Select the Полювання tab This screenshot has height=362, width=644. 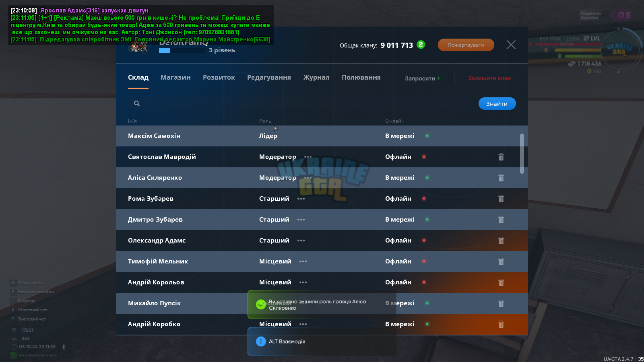click(361, 77)
